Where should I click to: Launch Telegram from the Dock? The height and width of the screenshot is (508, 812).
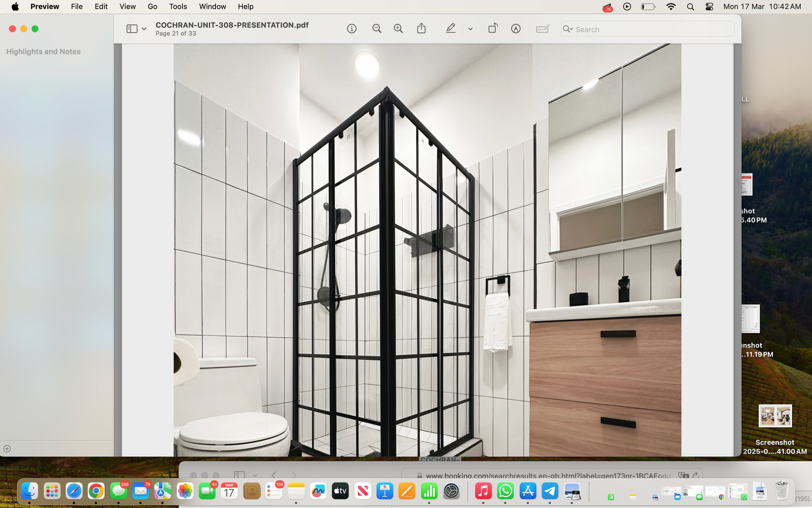point(550,491)
